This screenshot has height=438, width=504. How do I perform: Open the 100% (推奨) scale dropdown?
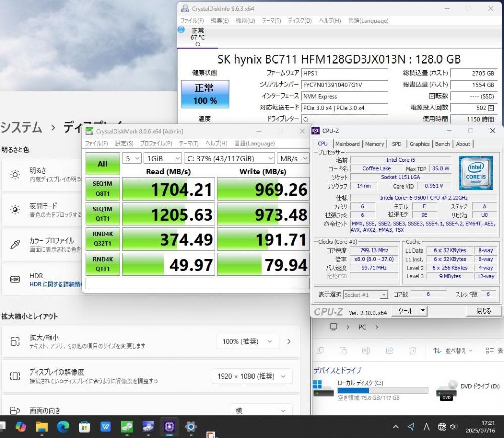pos(247,341)
